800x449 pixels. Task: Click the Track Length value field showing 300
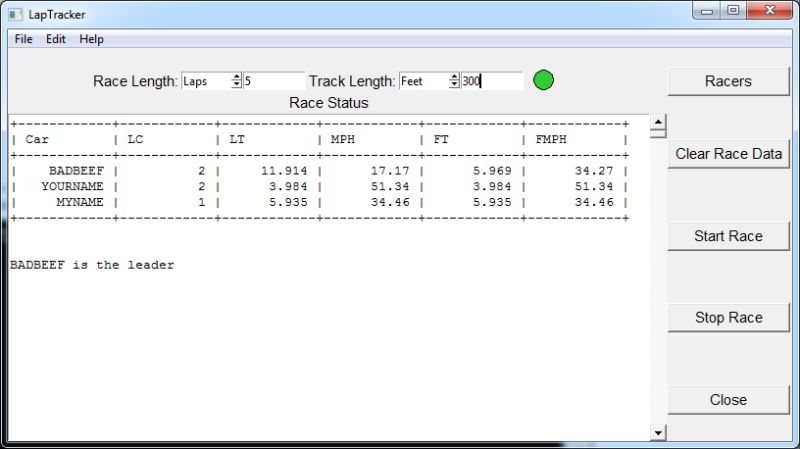point(492,81)
